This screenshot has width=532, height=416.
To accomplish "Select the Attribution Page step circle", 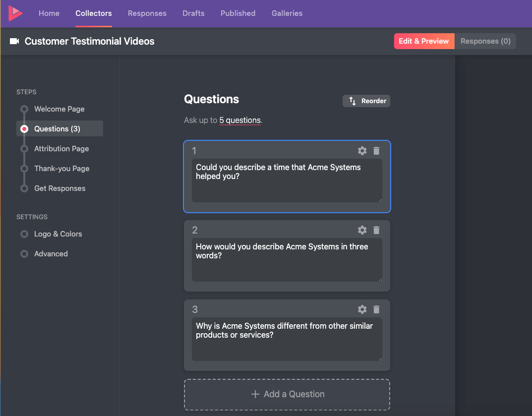I will 24,149.
